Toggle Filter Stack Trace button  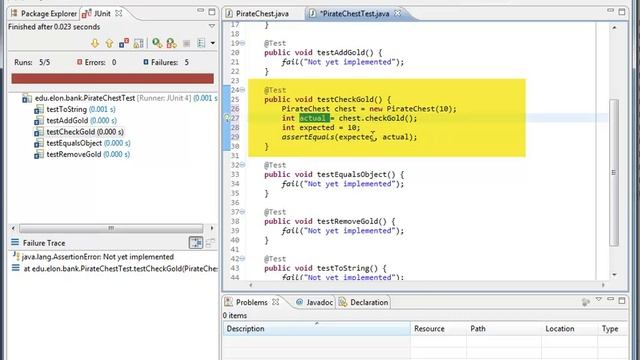click(196, 243)
